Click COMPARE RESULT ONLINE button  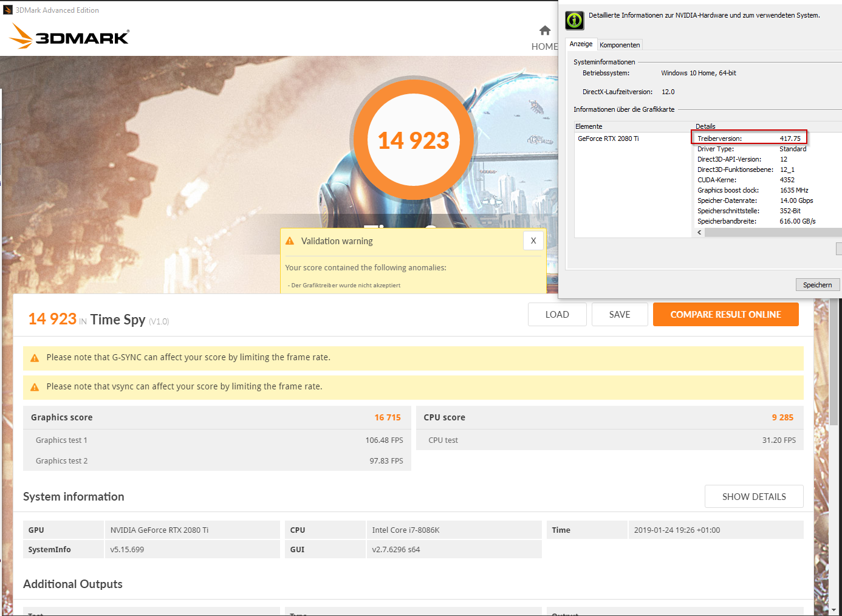click(726, 315)
